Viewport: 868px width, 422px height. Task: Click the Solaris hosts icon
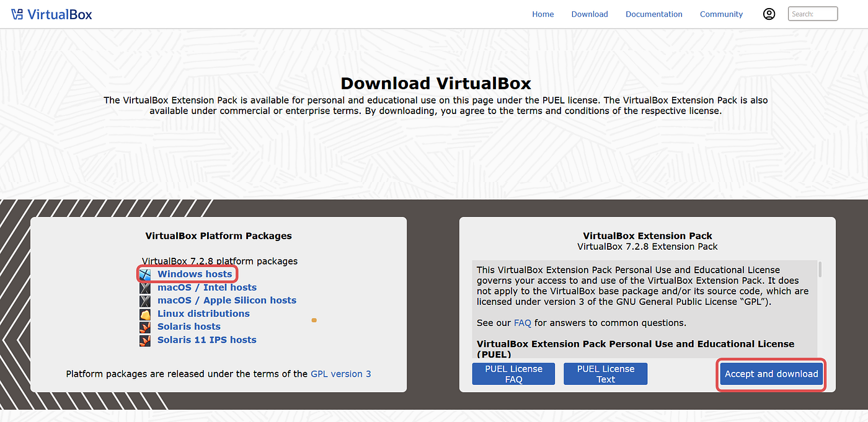coord(145,327)
